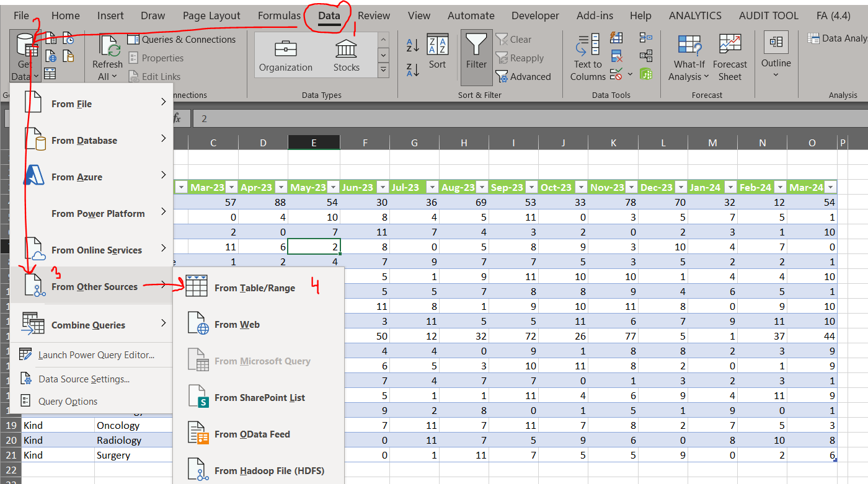This screenshot has height=484, width=868.
Task: Open Query Options
Action: coord(92,401)
